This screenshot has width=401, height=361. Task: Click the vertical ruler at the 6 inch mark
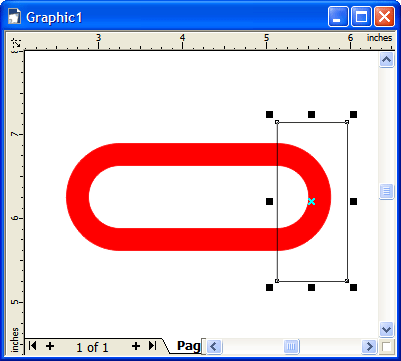(17, 218)
